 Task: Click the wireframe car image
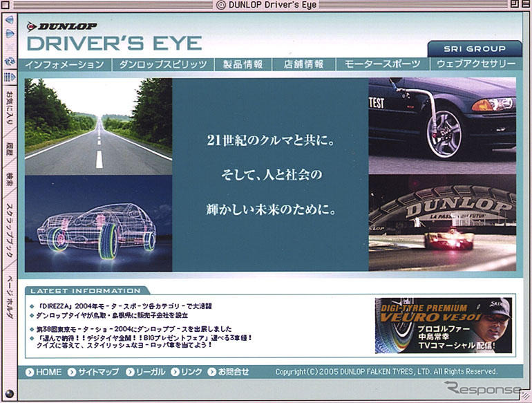coord(98,223)
